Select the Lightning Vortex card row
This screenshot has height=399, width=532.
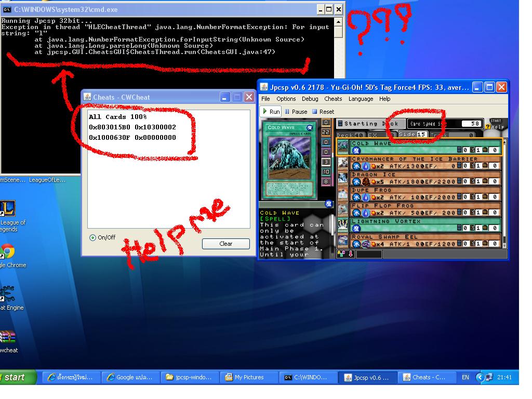(x=419, y=225)
